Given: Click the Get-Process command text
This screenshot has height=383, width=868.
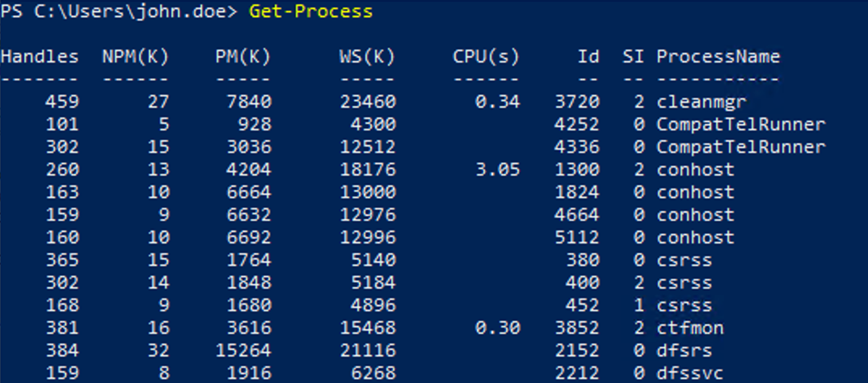Looking at the screenshot, I should 311,12.
